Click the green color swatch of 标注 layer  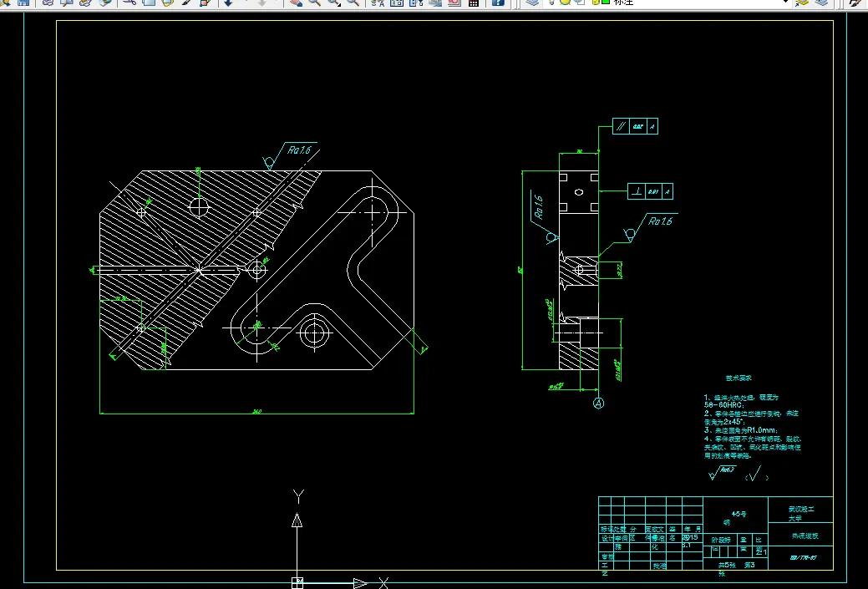[606, 3]
